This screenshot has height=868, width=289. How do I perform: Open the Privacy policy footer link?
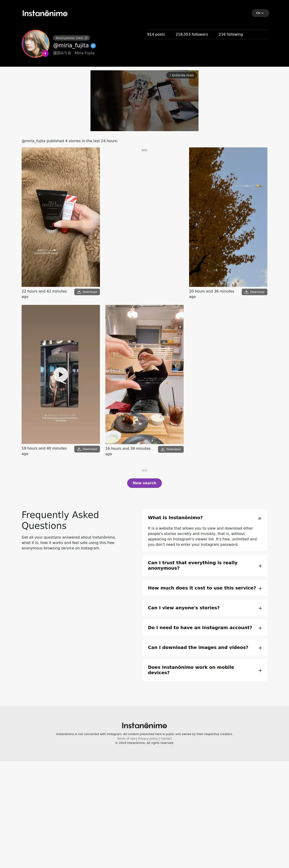(148, 738)
